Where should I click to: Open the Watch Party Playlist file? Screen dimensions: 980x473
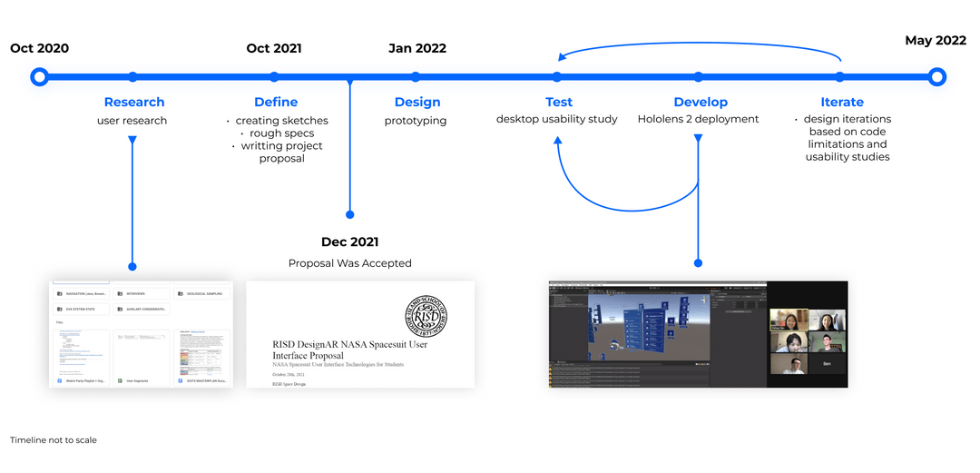[x=81, y=358]
